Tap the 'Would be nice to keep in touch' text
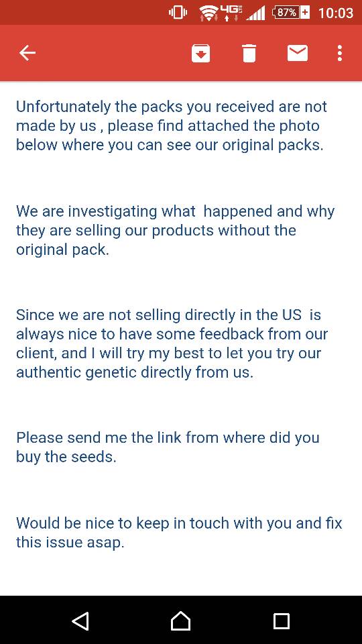This screenshot has height=644, width=362. click(179, 533)
